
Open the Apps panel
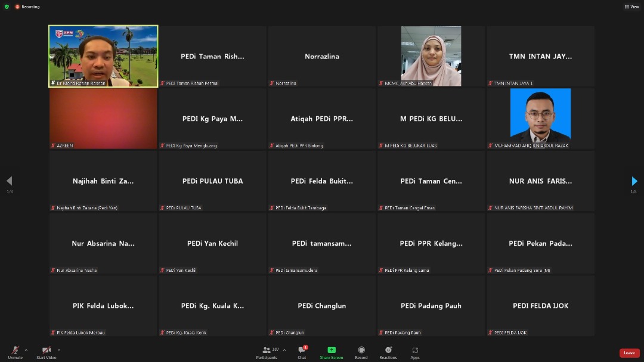(415, 351)
